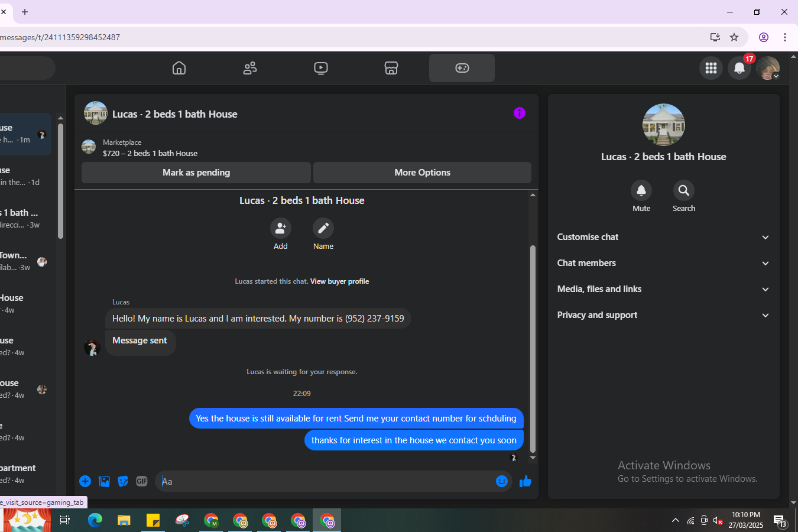Select Lucas's message with phone number
This screenshot has height=532, width=798.
(x=258, y=319)
